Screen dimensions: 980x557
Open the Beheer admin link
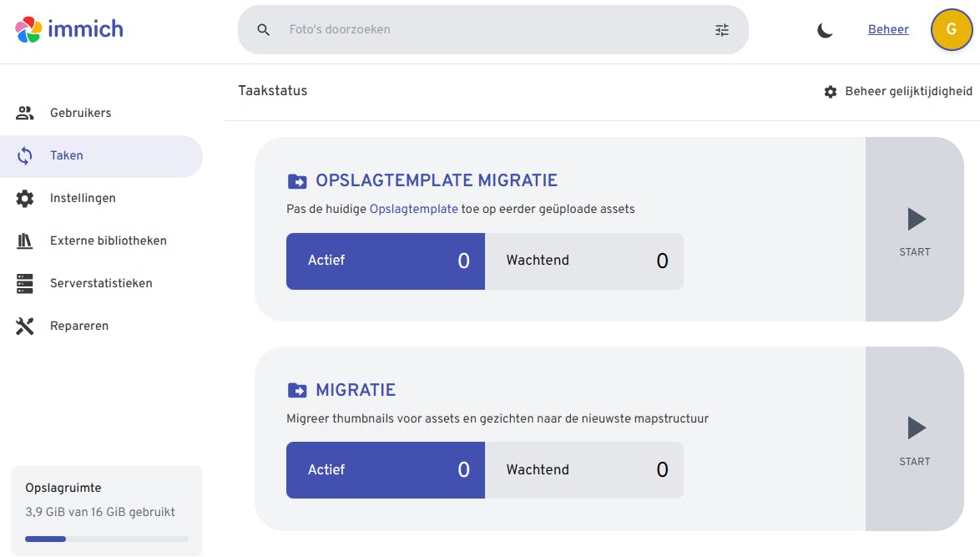pyautogui.click(x=888, y=30)
